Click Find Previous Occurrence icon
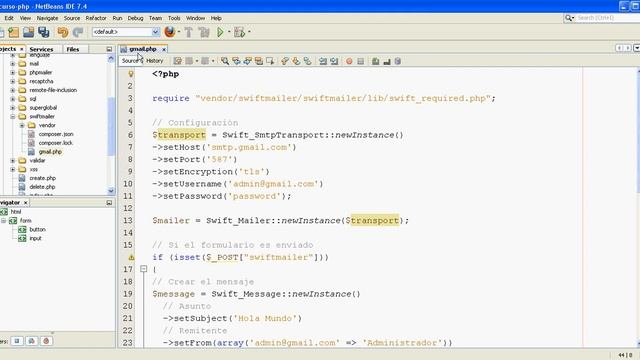Viewport: 640px width, 360px height. [x=236, y=61]
